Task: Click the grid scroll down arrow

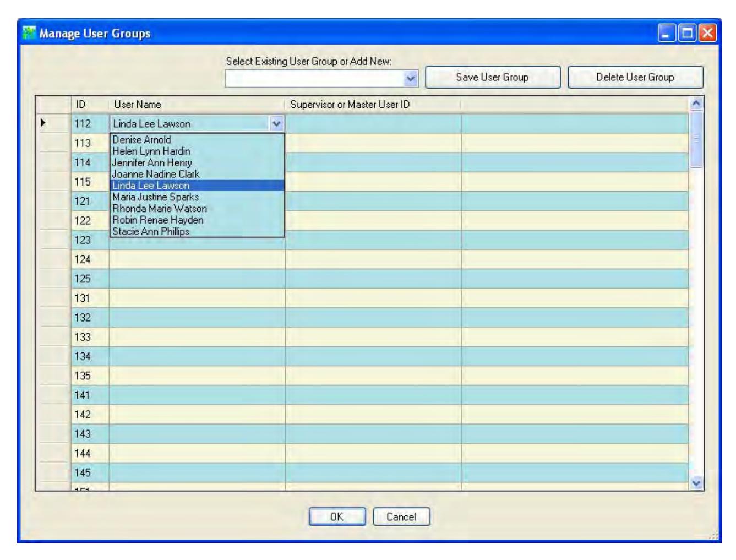Action: 696,483
